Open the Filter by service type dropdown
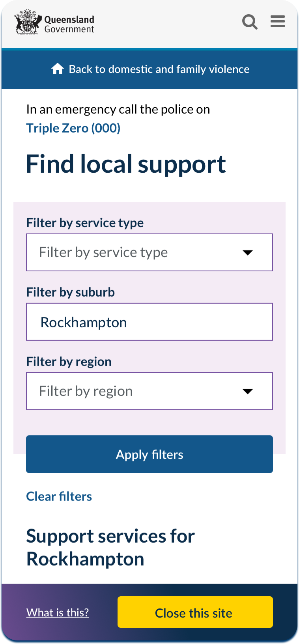Viewport: 299px width, 644px height. click(149, 252)
